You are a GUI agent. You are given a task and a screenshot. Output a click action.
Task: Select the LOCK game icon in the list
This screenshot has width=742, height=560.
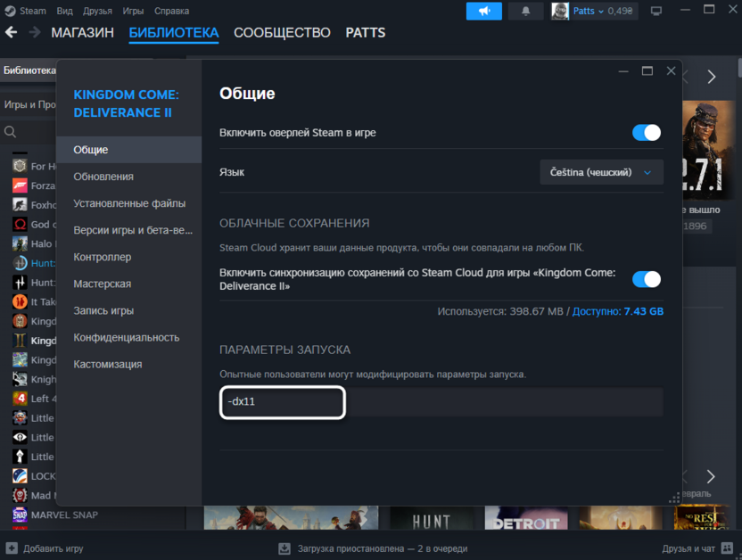pos(20,476)
